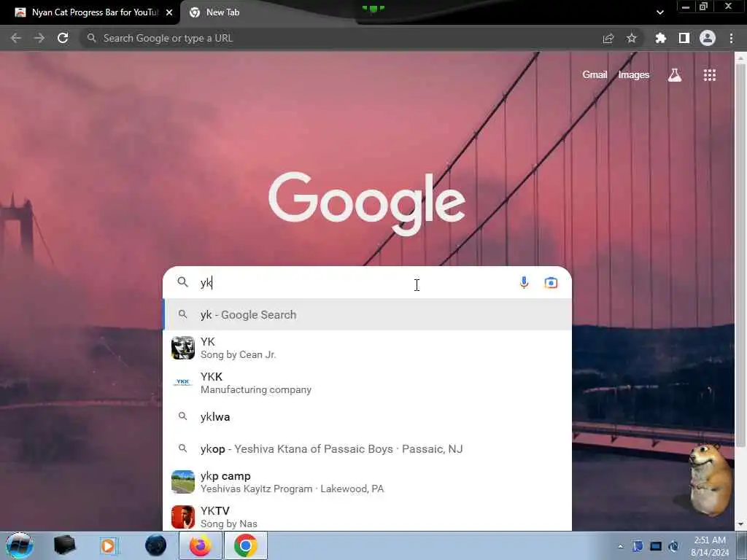Open the taskbar clock showing 2:51 AM
The height and width of the screenshot is (560, 747).
click(x=710, y=546)
